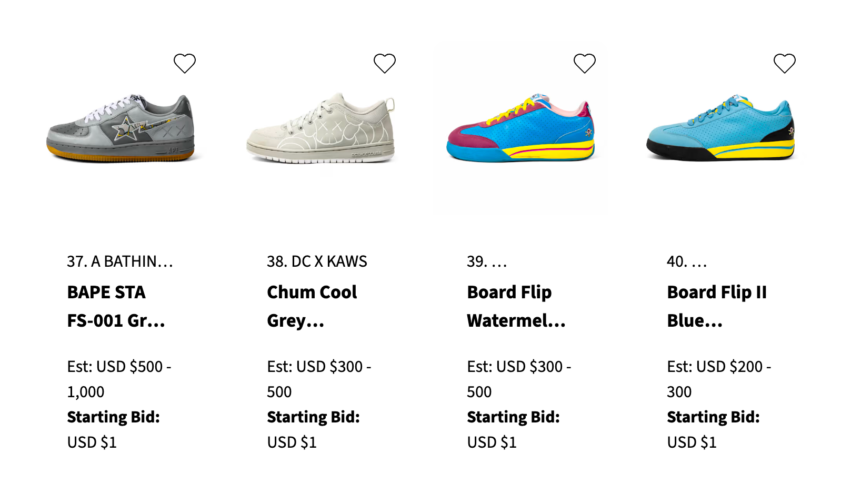Click the USD $200 - 300 estimate text
This screenshot has width=841, height=504.
coord(719,379)
